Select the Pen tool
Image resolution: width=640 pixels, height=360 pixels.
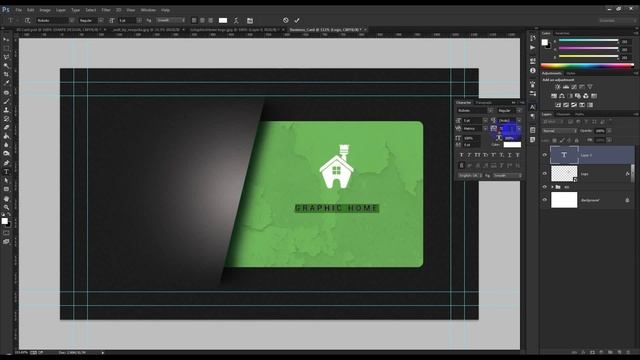(x=6, y=163)
